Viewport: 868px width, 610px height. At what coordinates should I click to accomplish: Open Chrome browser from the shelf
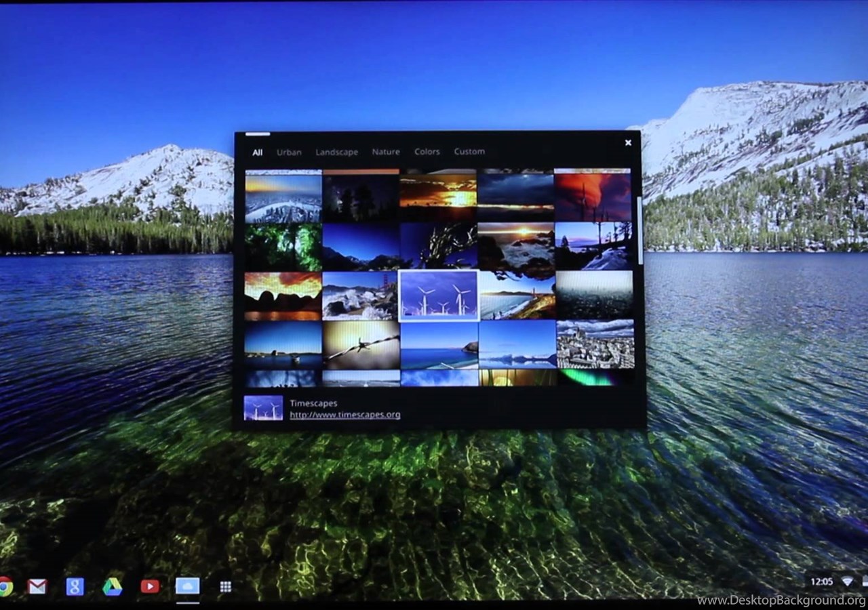click(5, 586)
